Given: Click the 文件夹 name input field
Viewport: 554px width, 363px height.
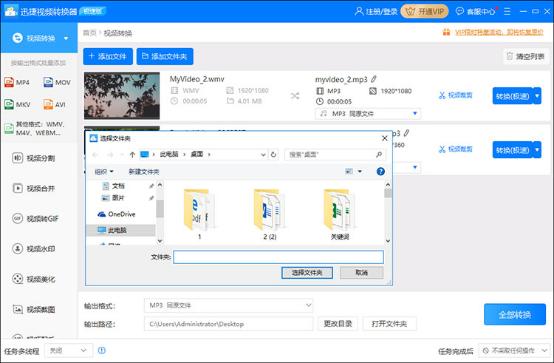Looking at the screenshot, I should tap(278, 257).
